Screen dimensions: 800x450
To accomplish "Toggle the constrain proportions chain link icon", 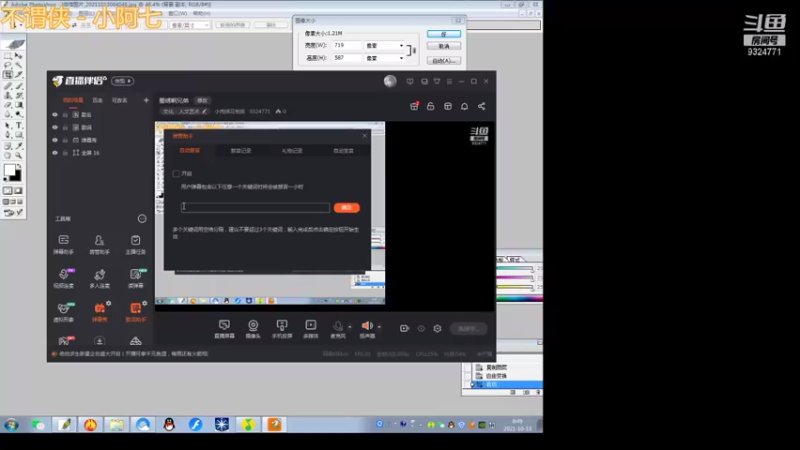I will (x=412, y=51).
